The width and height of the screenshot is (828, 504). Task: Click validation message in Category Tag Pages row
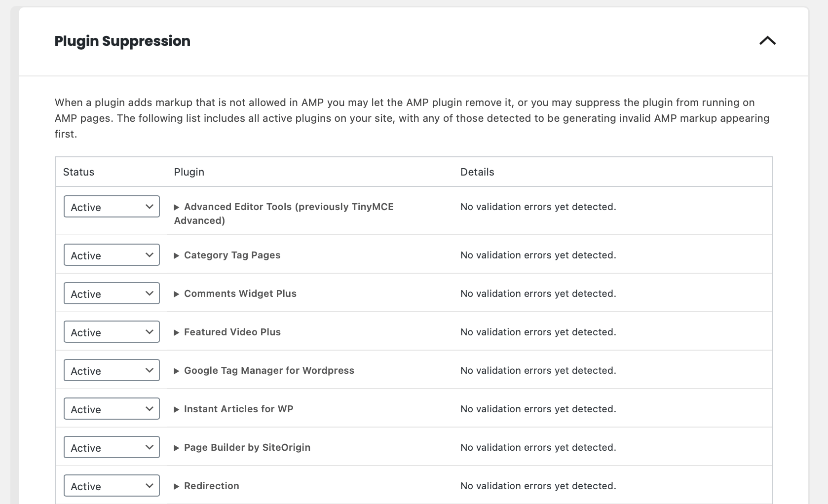tap(538, 255)
